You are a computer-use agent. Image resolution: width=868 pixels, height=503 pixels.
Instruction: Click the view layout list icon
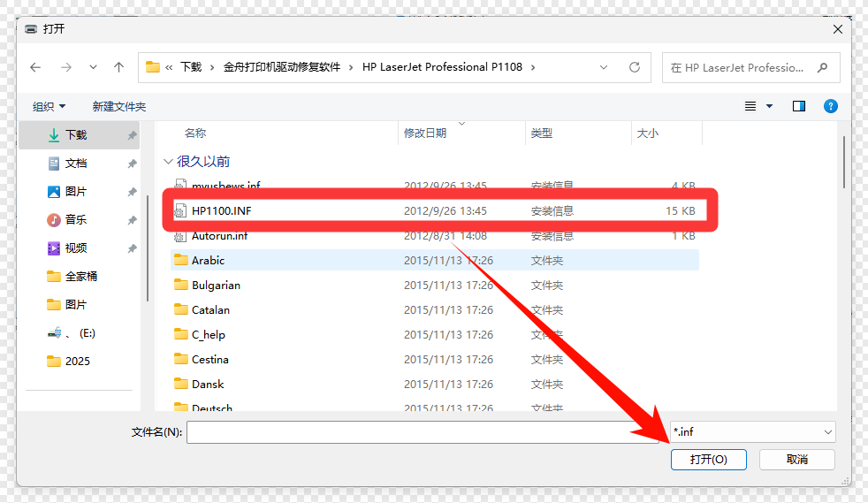750,106
